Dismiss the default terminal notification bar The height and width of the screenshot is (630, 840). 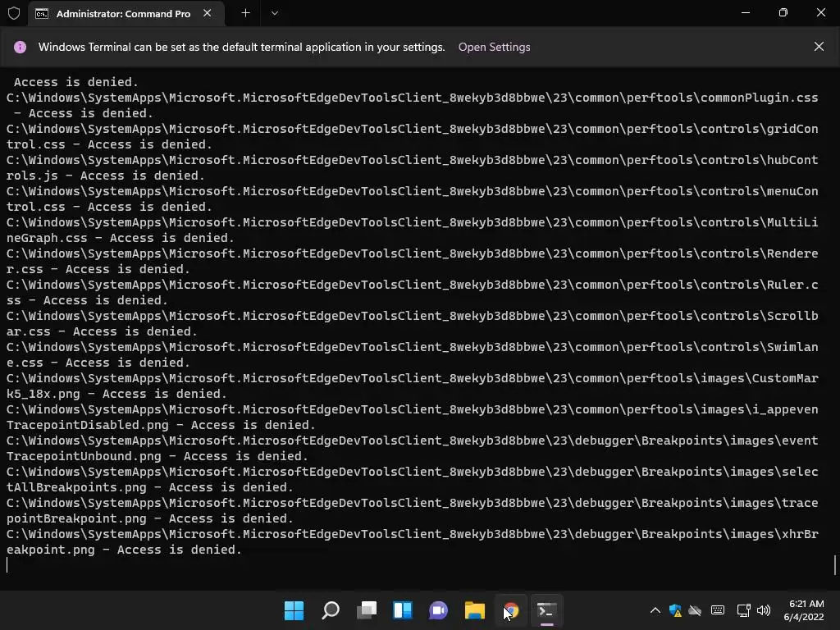[819, 47]
